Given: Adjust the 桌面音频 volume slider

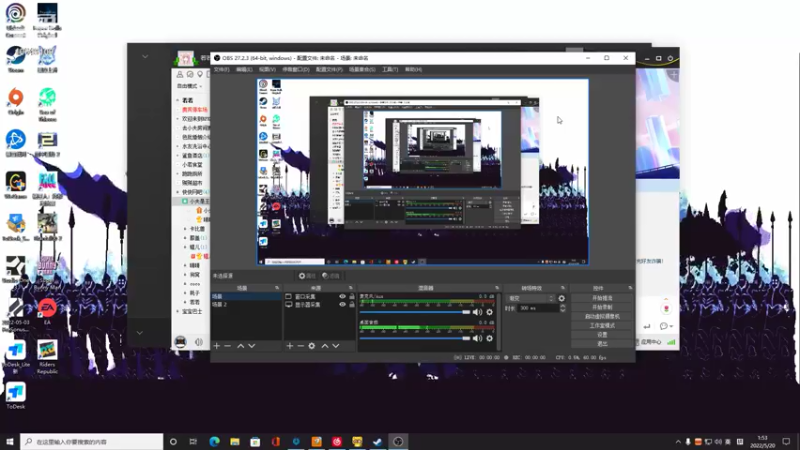Looking at the screenshot, I should [415, 338].
